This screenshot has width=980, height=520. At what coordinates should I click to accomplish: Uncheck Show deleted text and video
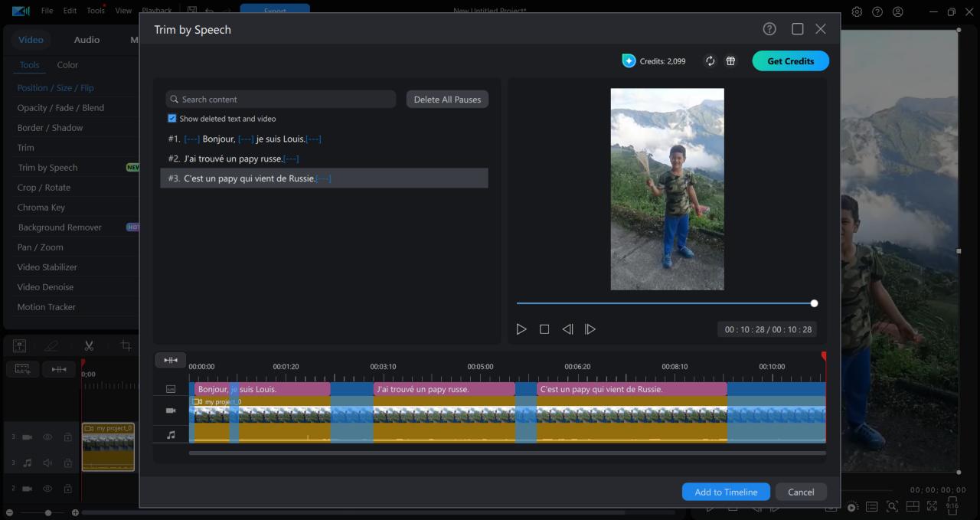pyautogui.click(x=172, y=119)
